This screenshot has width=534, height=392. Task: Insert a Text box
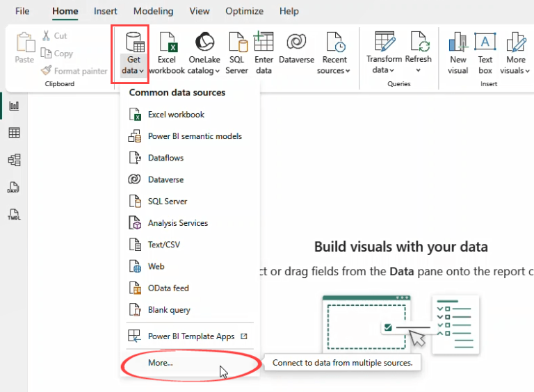click(485, 53)
